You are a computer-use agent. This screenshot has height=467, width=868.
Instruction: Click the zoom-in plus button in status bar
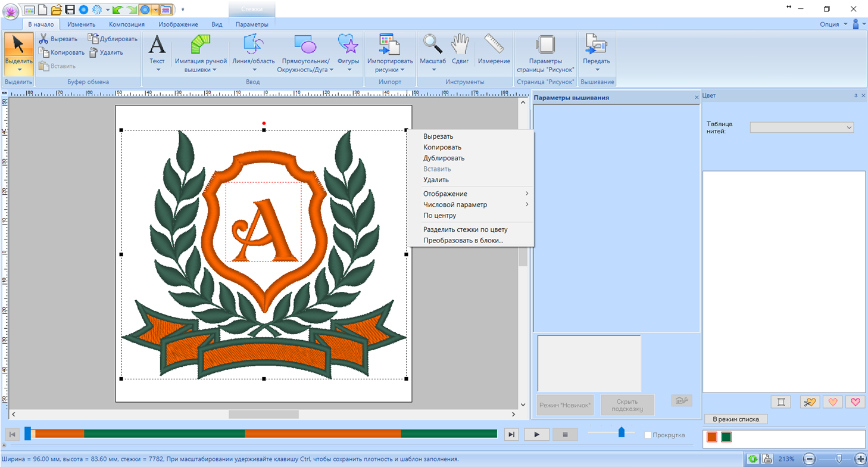click(x=860, y=459)
